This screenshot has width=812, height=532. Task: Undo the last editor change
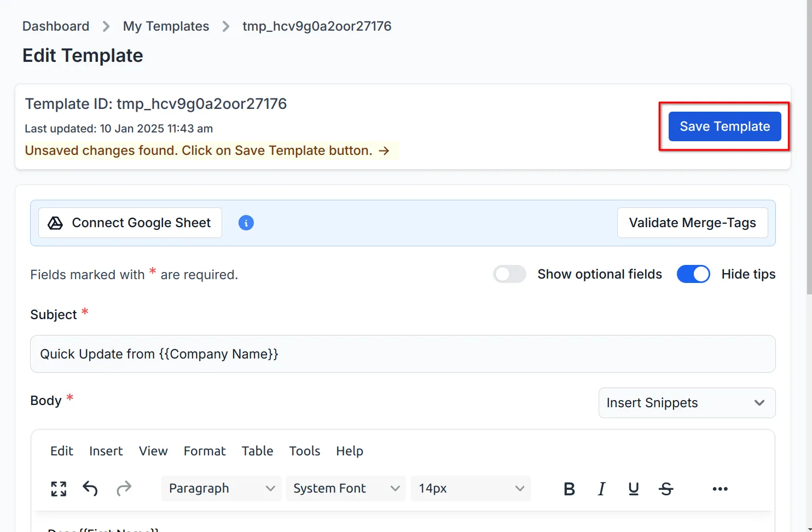90,489
